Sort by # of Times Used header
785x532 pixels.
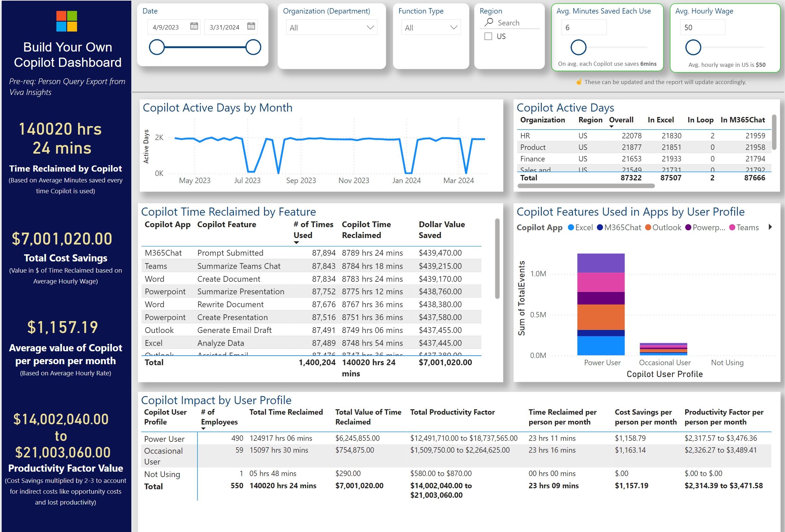[x=313, y=230]
